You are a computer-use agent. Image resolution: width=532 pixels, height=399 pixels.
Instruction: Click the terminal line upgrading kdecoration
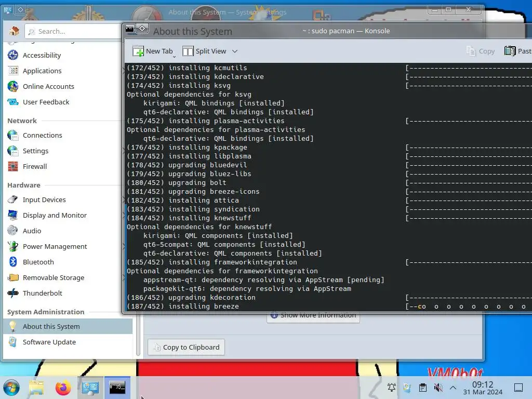(191, 298)
